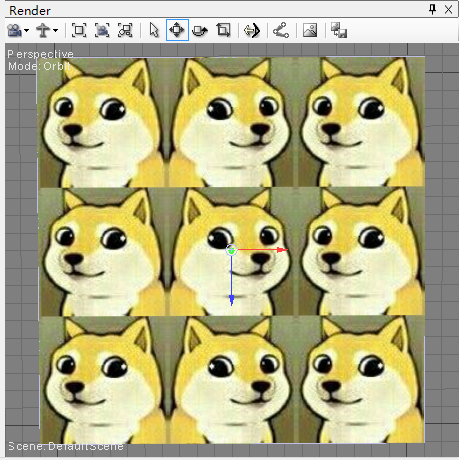
Task: Click the airplane fly-mode icon
Action: point(43,30)
